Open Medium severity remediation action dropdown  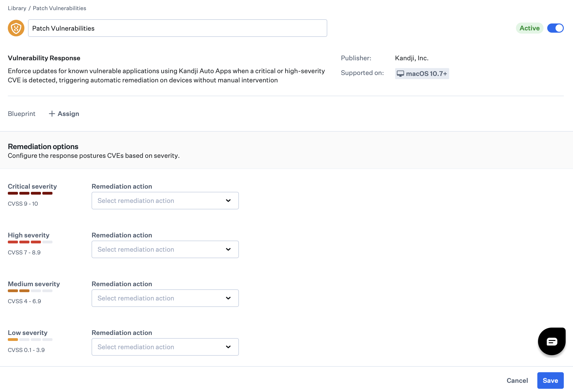165,298
